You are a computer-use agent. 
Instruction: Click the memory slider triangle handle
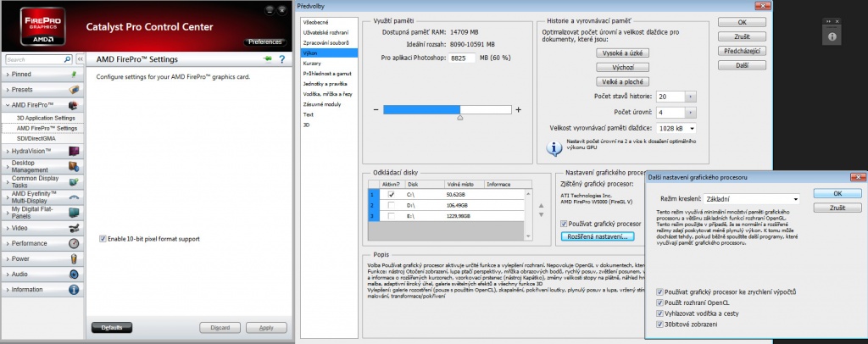(460, 117)
